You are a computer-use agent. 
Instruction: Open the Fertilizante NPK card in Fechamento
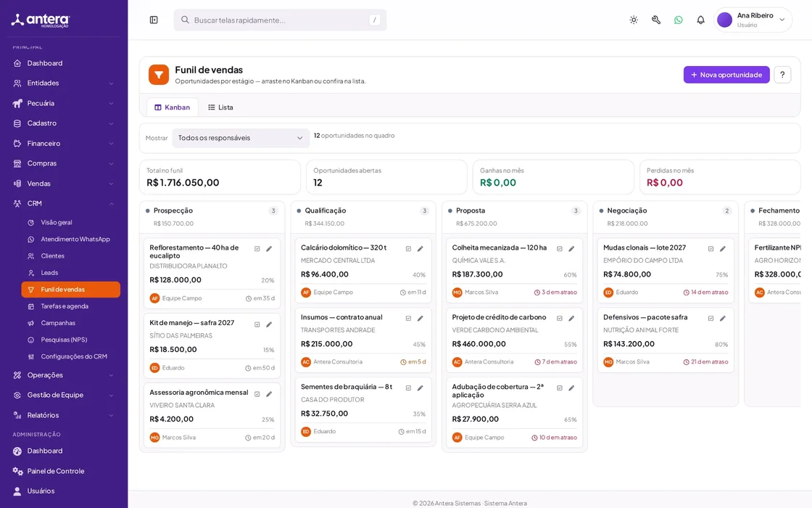(x=775, y=269)
